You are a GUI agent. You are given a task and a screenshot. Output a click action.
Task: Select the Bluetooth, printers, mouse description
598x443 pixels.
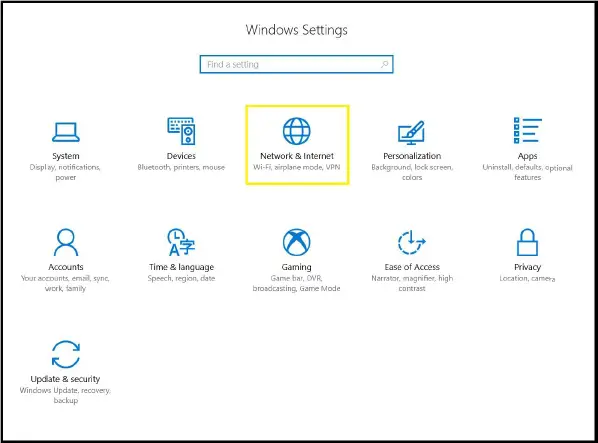(181, 167)
